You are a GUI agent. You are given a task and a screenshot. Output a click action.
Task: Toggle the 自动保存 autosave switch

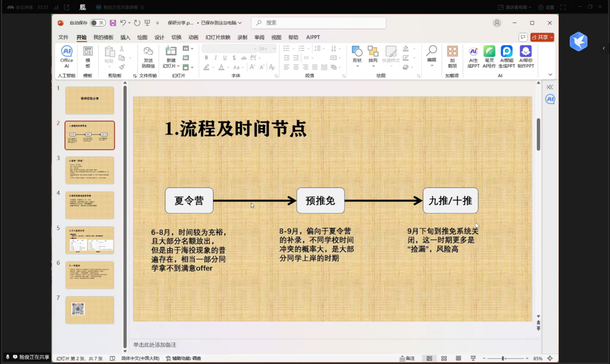pos(98,23)
